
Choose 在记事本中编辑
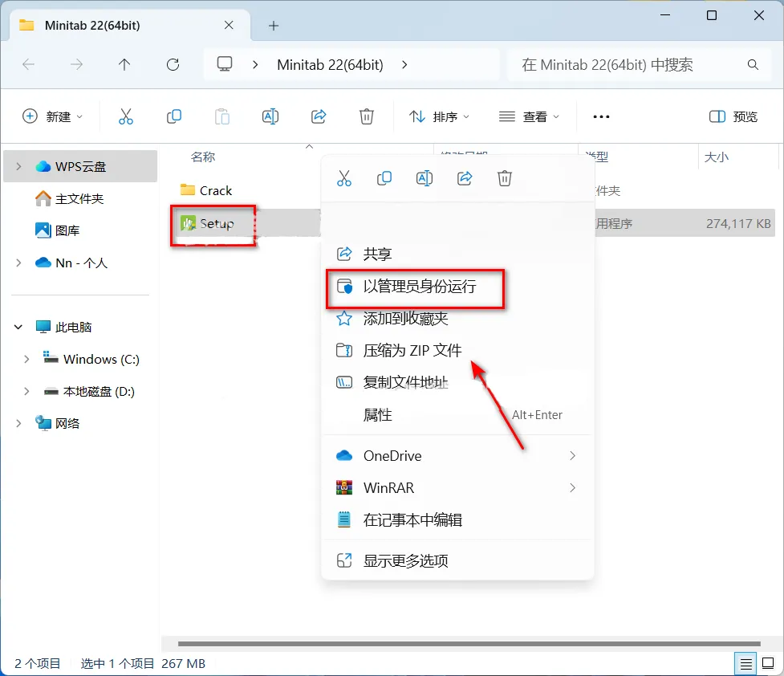[457, 520]
